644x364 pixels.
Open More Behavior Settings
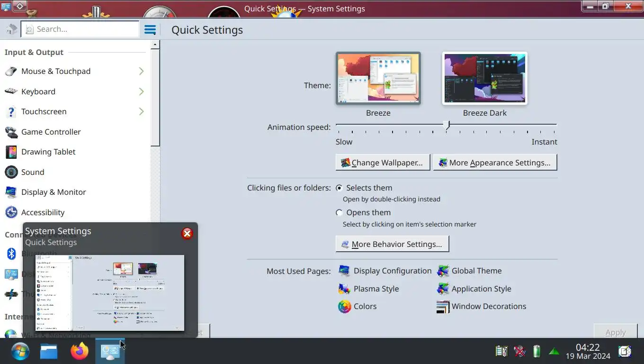[392, 244]
